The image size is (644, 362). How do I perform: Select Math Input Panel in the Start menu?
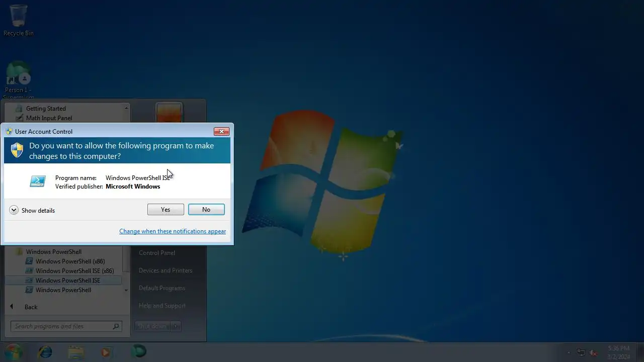(49, 118)
